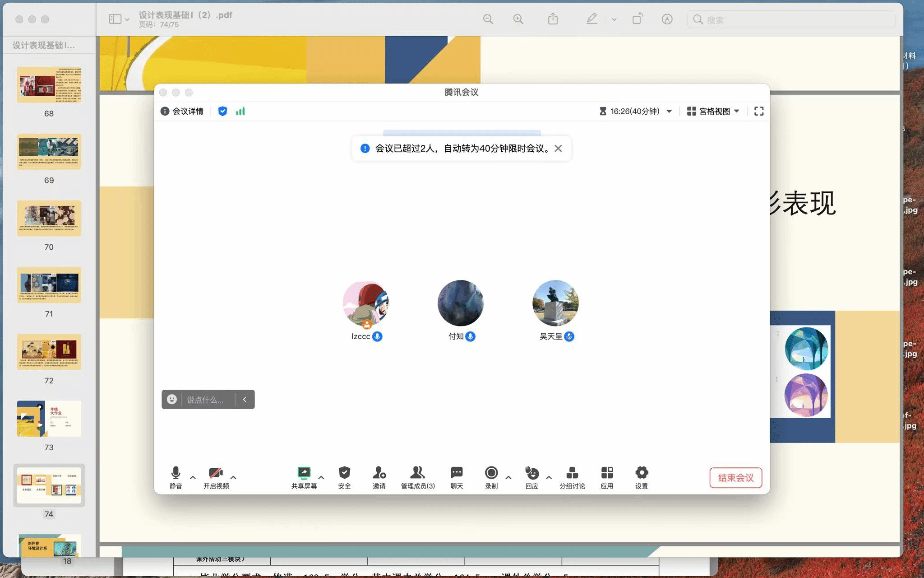Start 共享屏幕 screen sharing
Viewport: 924px width, 578px height.
(x=304, y=478)
